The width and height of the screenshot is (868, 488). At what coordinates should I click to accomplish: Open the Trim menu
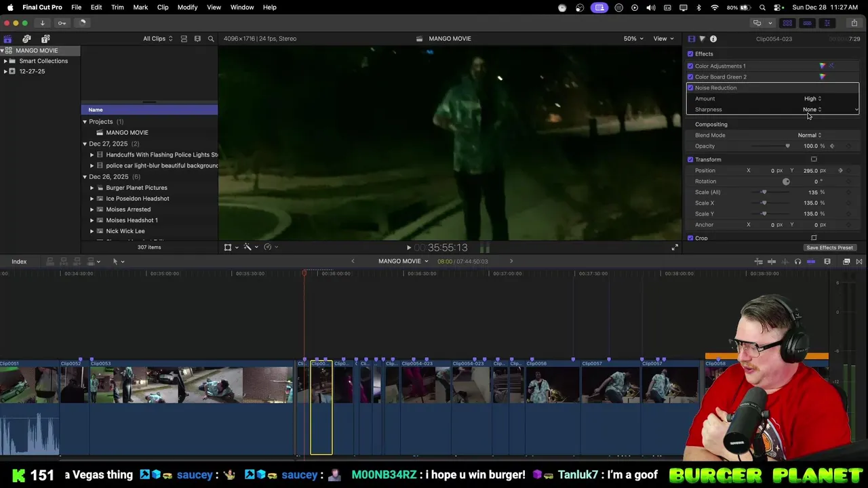point(117,7)
